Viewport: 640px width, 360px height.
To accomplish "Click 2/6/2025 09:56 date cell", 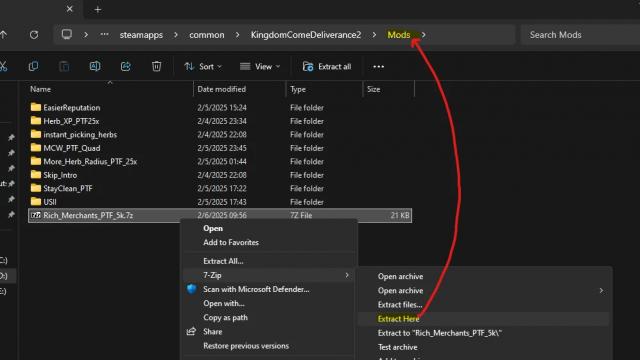I will pos(222,216).
